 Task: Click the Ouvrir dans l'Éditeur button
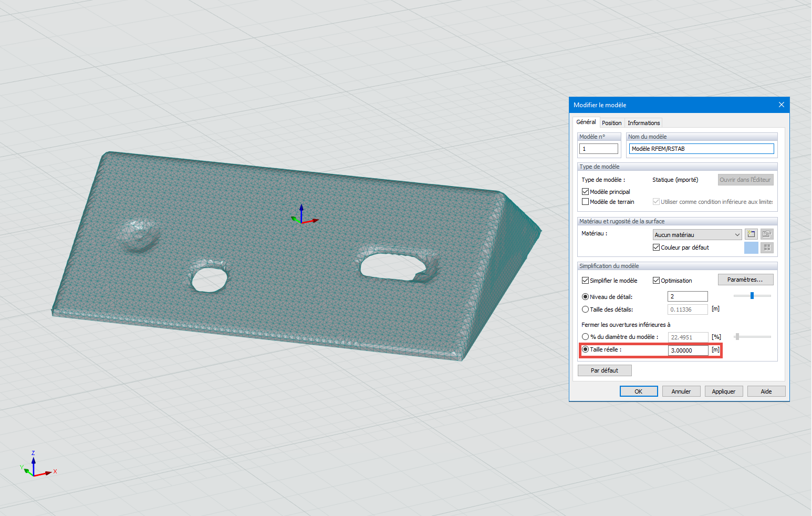[x=745, y=180]
